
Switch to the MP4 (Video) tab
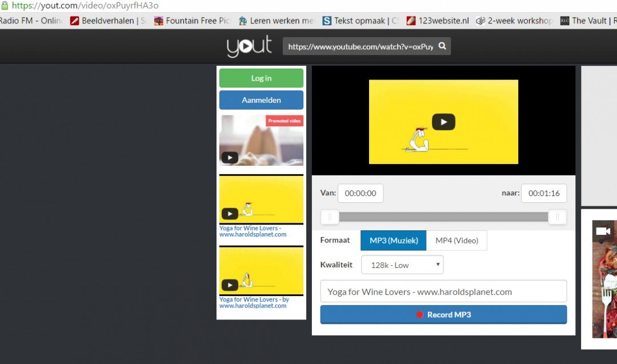(457, 241)
